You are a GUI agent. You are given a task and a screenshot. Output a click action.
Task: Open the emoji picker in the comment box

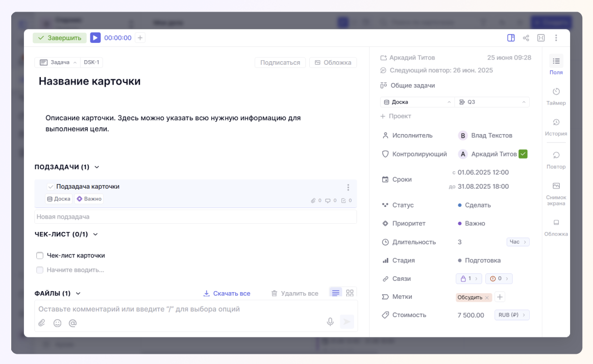click(57, 323)
